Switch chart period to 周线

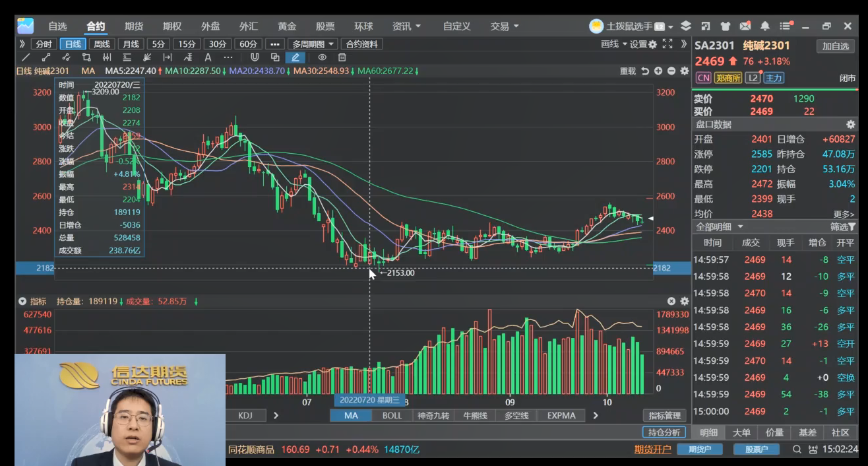point(102,44)
